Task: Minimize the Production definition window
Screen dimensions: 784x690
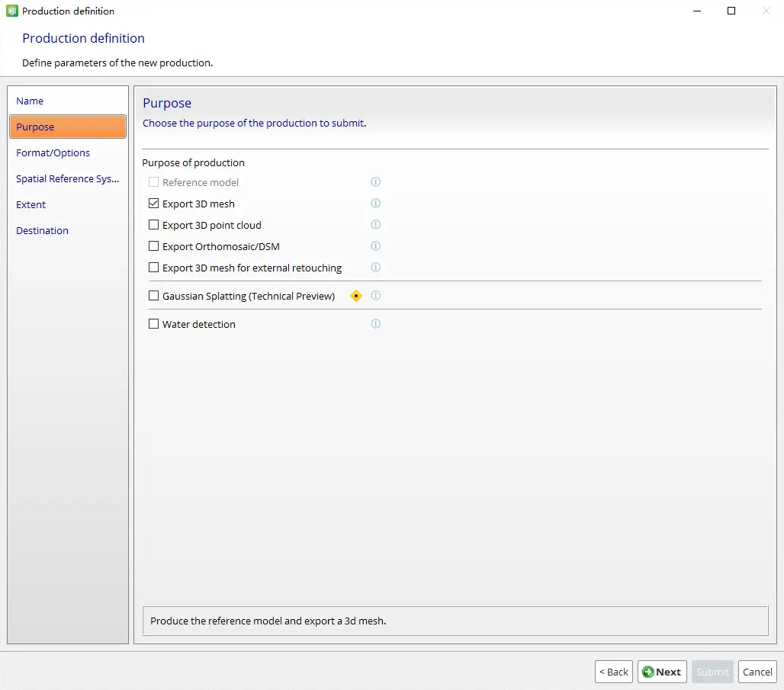Action: coord(697,11)
